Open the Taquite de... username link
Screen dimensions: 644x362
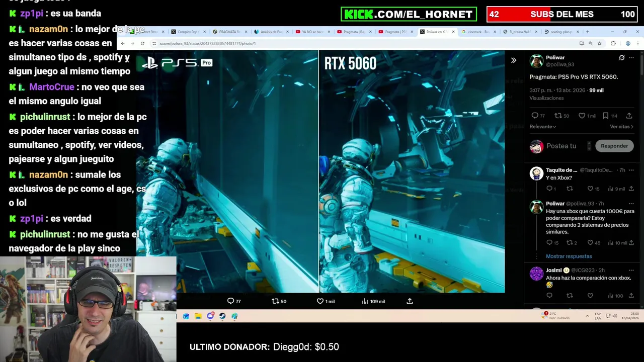(561, 170)
